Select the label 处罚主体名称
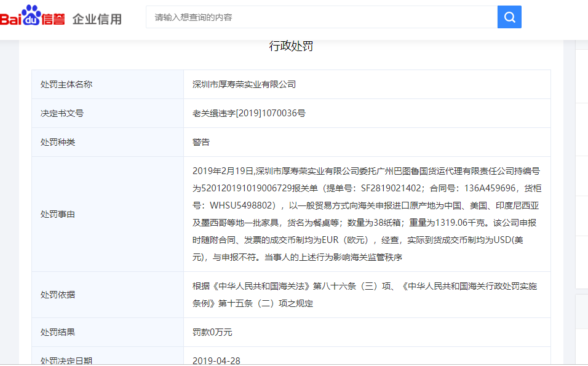 pyautogui.click(x=66, y=84)
